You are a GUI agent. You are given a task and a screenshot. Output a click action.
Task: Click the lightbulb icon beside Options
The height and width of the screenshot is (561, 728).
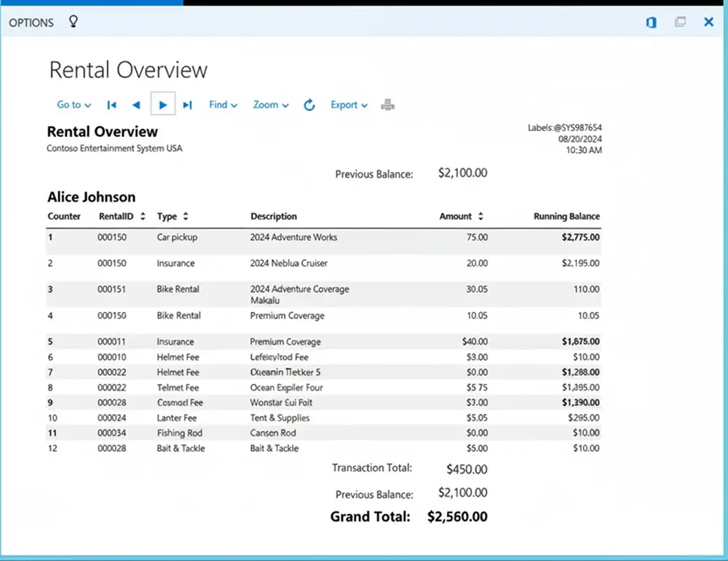coord(73,22)
